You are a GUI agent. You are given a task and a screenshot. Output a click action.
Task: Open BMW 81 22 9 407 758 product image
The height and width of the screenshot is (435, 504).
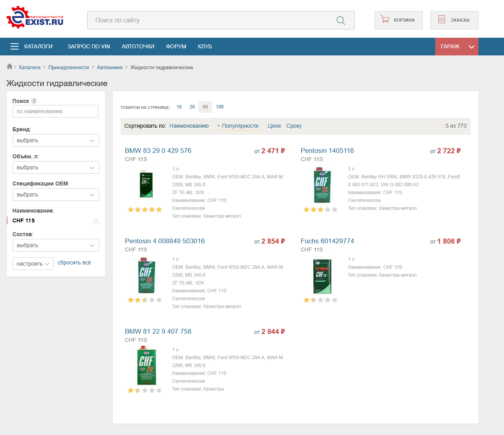point(147,365)
